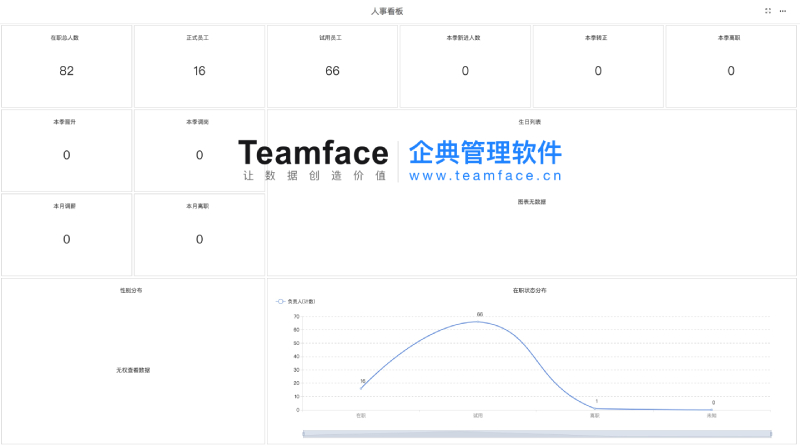The width and height of the screenshot is (800, 446).
Task: Open the 本季调岗 card label
Action: [197, 122]
